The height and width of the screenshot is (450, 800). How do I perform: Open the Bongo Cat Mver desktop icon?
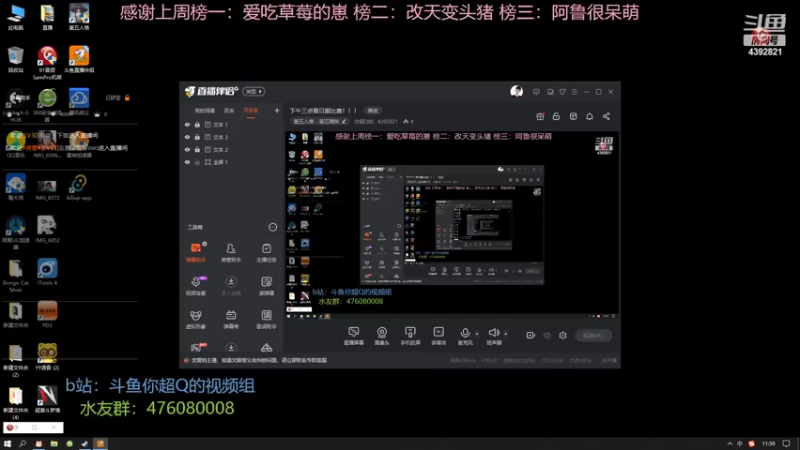coord(15,276)
